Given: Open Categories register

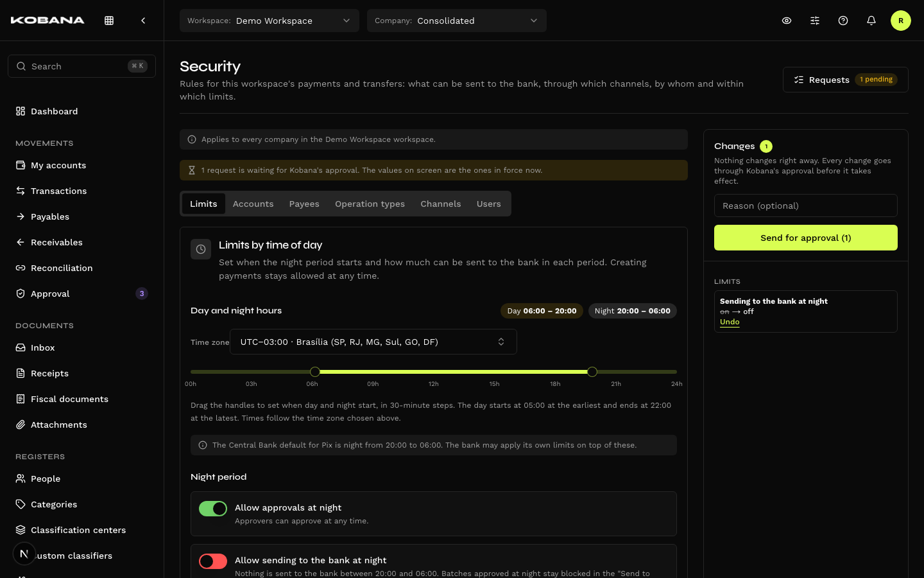Looking at the screenshot, I should tap(81, 504).
